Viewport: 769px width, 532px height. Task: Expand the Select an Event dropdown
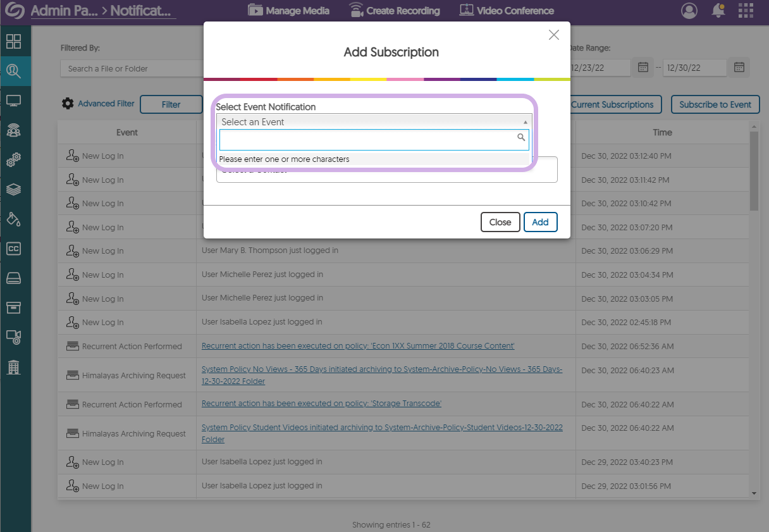(x=374, y=122)
